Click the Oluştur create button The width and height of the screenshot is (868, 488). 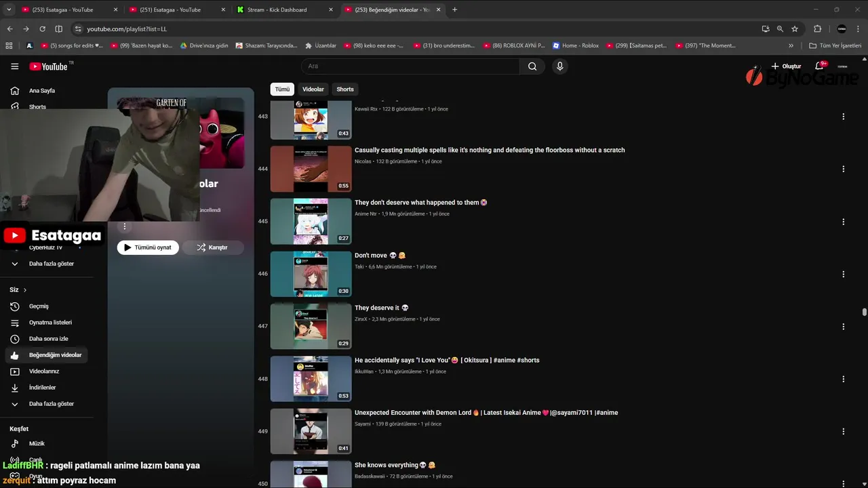pos(786,66)
